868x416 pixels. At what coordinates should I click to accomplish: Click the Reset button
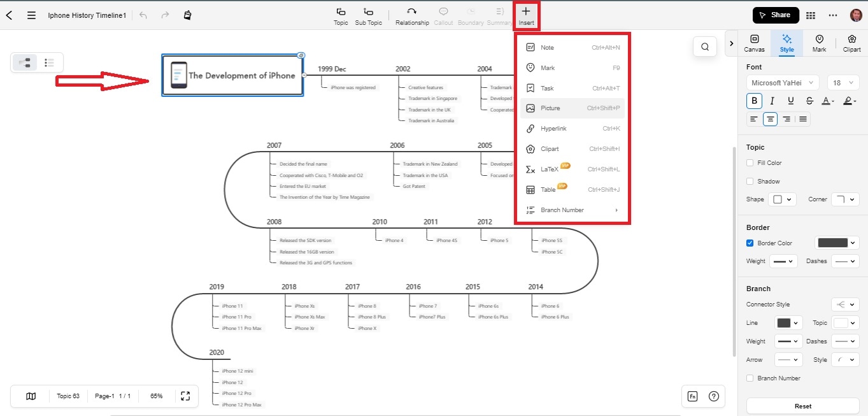tap(803, 406)
